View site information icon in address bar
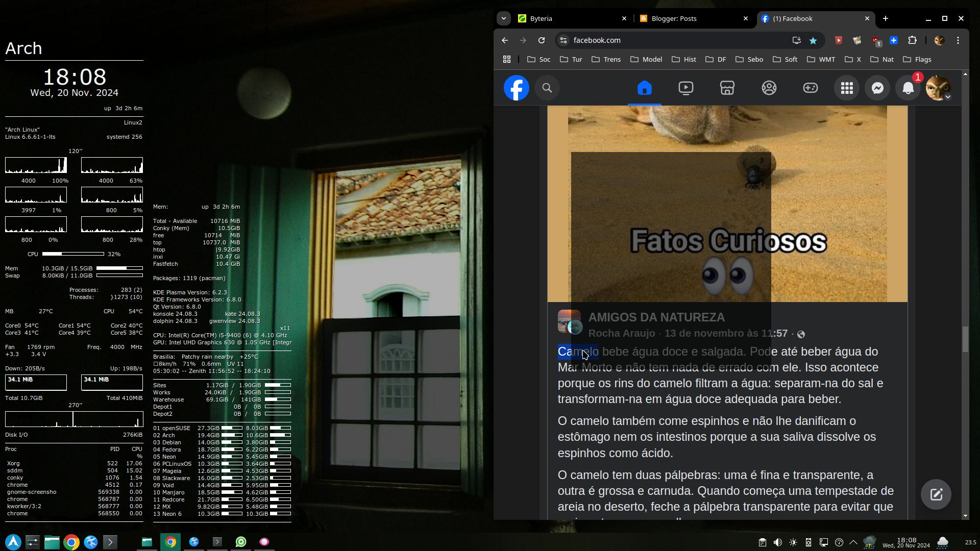The height and width of the screenshot is (551, 980). 563,40
